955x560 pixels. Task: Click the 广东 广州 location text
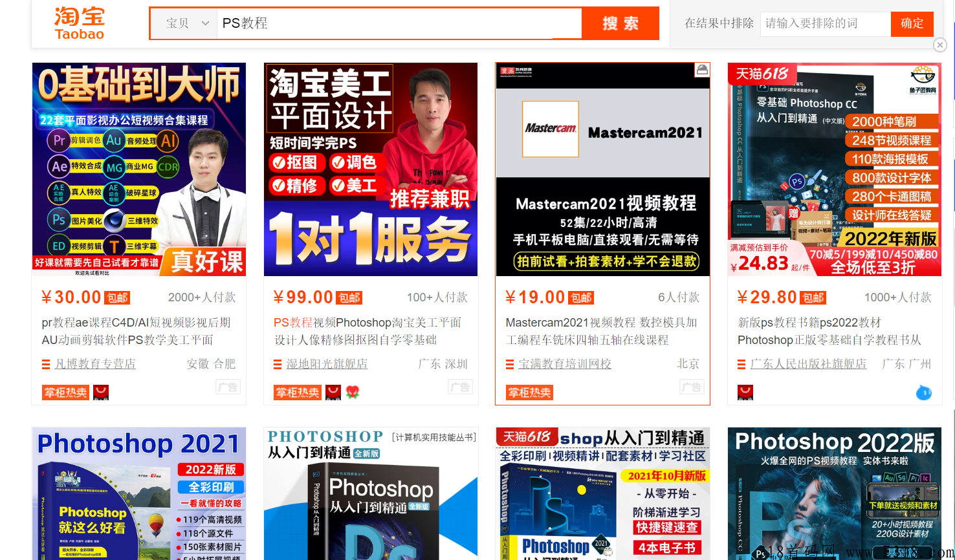(907, 364)
